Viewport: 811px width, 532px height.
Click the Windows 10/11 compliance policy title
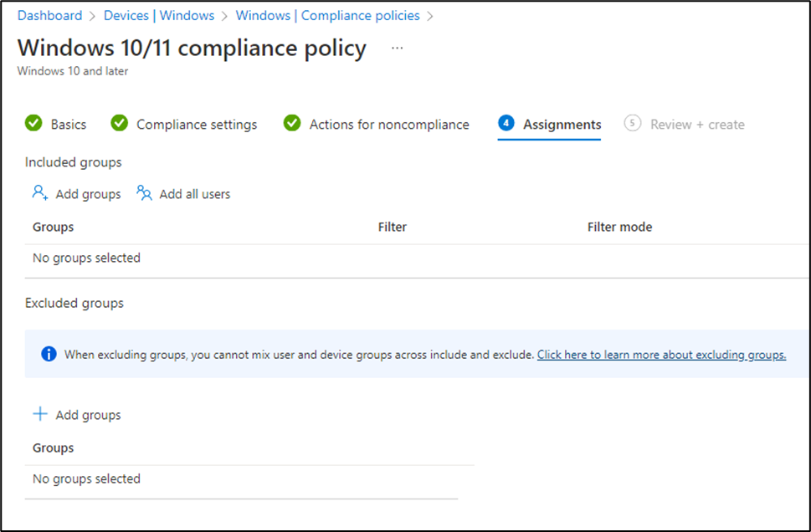(x=192, y=48)
